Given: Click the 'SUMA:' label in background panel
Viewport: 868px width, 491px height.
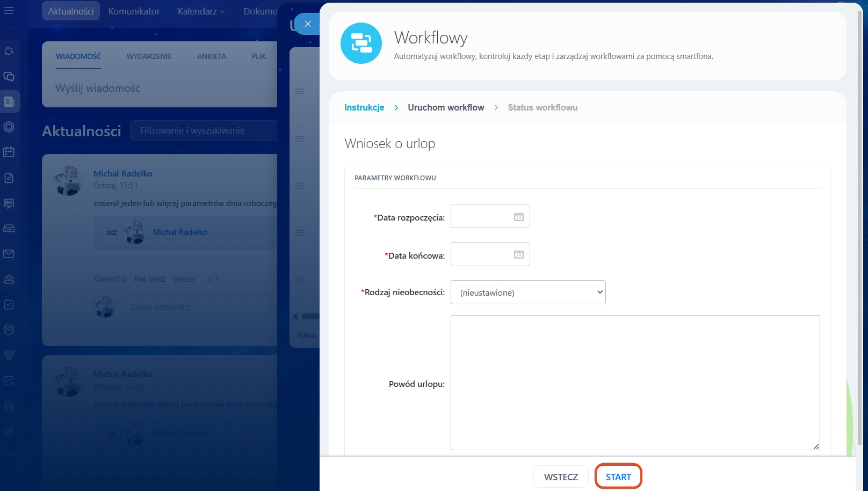Looking at the screenshot, I should [x=307, y=336].
